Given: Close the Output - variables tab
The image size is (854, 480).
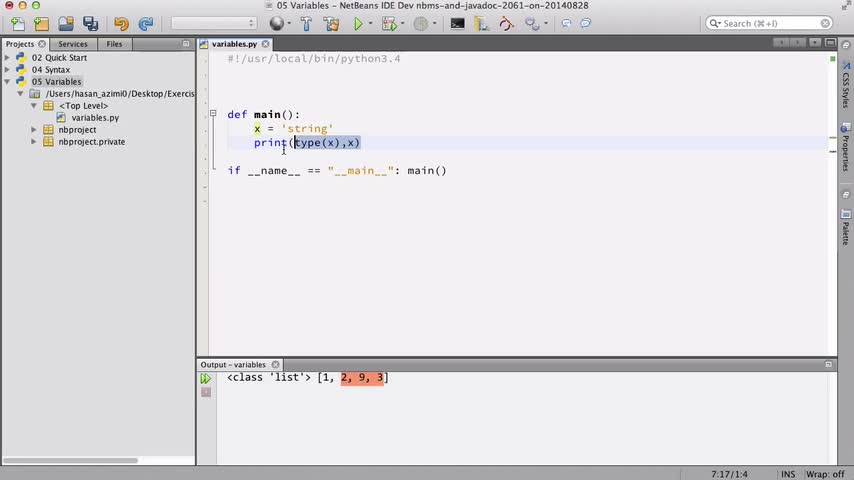Looking at the screenshot, I should pyautogui.click(x=276, y=364).
